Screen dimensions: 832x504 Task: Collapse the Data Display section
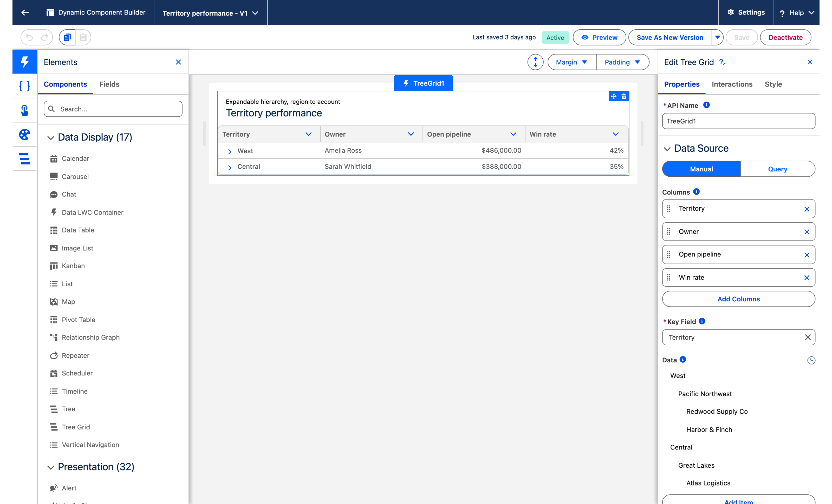[x=51, y=138]
